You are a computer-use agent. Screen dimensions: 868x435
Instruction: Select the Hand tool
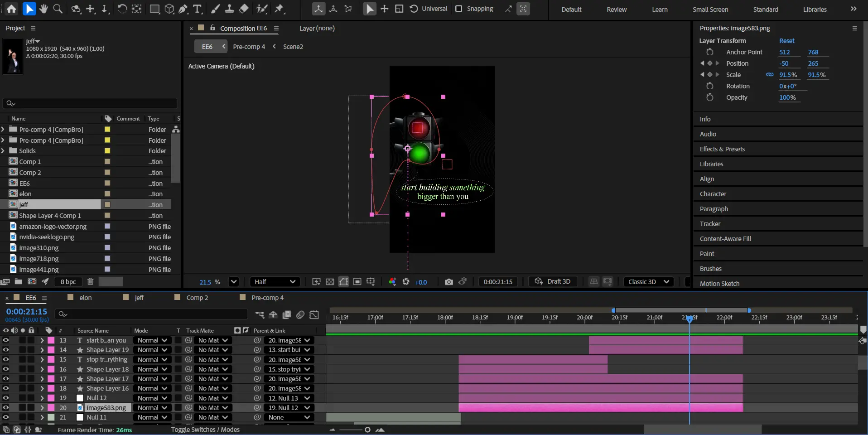[x=43, y=9]
